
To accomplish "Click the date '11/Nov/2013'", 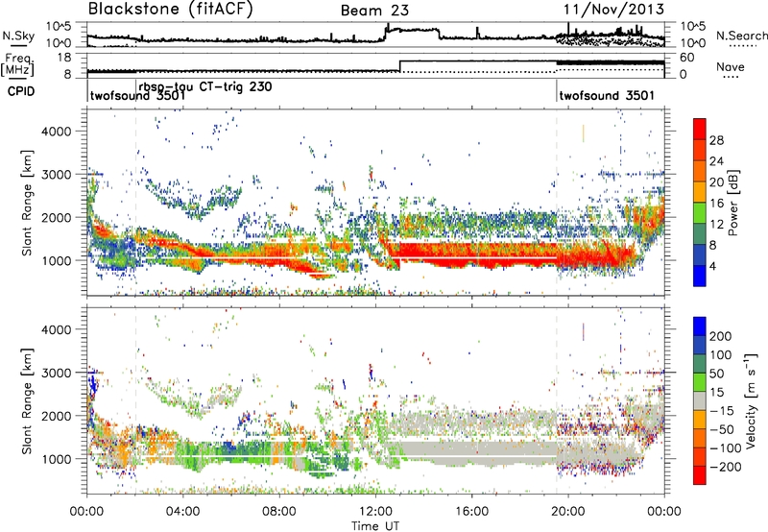I will point(613,10).
